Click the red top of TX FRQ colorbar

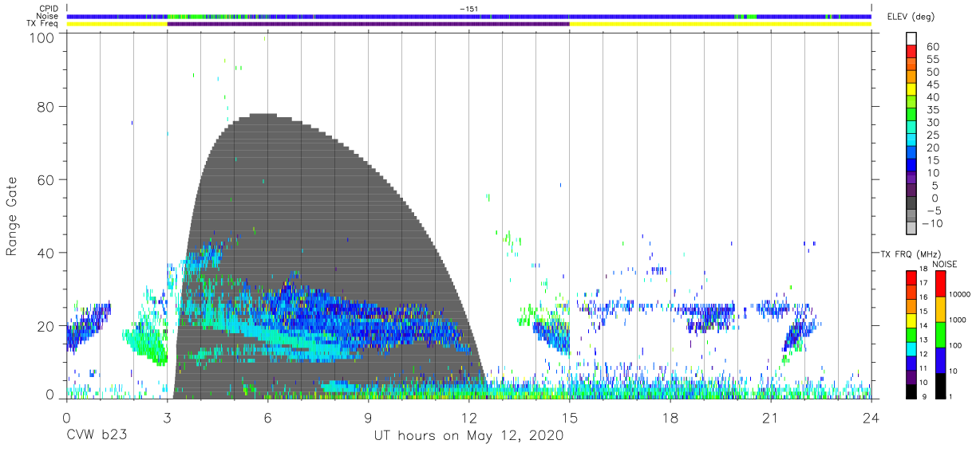click(911, 278)
